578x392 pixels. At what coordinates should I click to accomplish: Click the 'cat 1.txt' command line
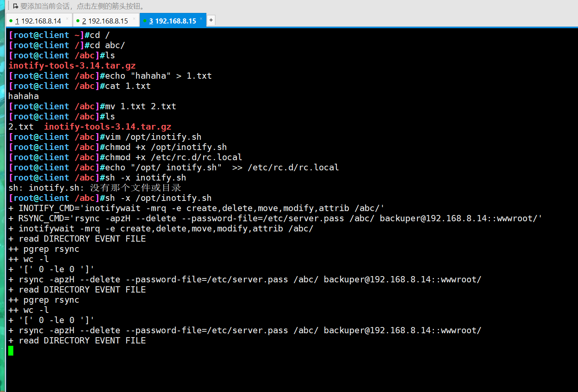pos(128,86)
